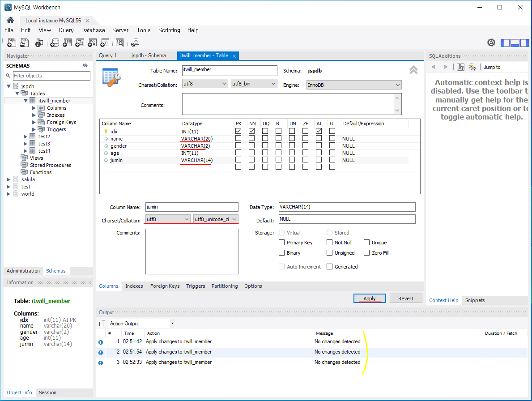This screenshot has width=532, height=401.
Task: Check UQ checkbox for gender row
Action: point(265,145)
